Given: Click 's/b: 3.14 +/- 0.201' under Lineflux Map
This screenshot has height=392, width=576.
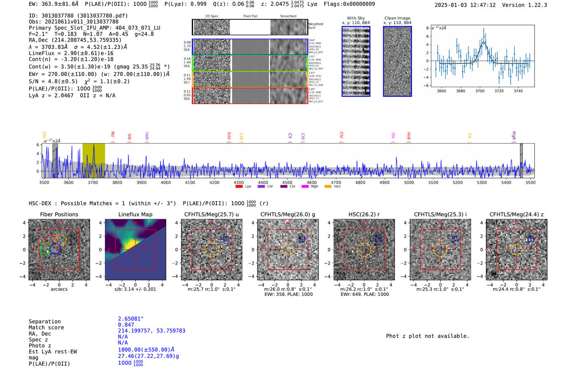Looking at the screenshot, I should [x=135, y=289].
